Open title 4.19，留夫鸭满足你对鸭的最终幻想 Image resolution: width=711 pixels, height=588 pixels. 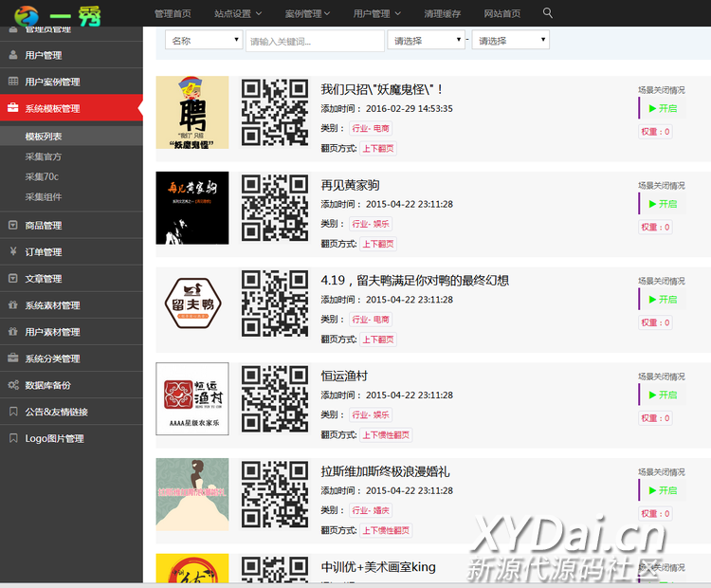[x=414, y=281]
